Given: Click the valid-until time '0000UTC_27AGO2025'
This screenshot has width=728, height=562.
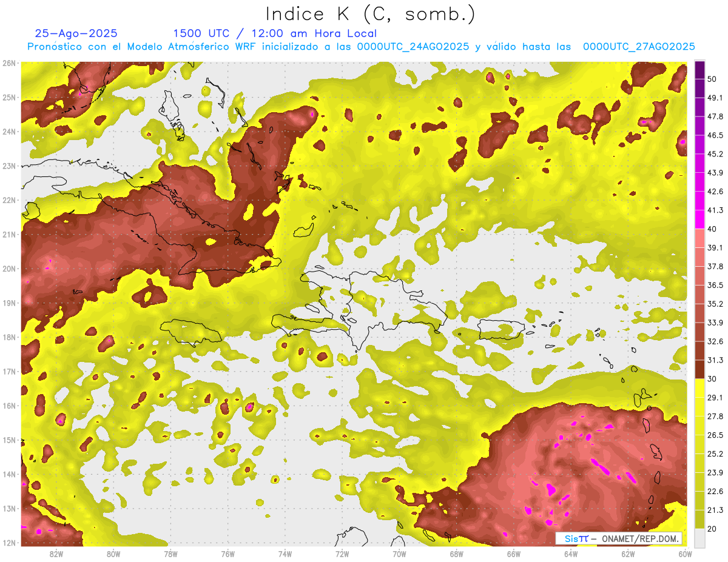Looking at the screenshot, I should tap(639, 47).
